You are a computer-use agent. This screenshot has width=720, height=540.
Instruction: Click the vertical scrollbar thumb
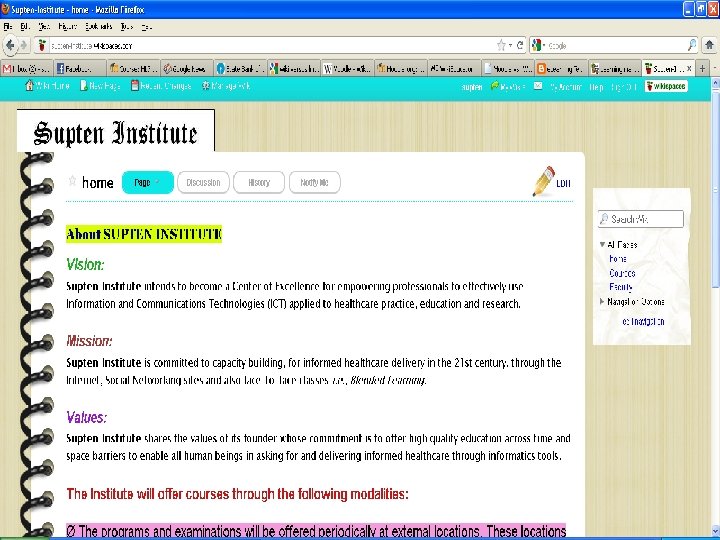click(715, 188)
